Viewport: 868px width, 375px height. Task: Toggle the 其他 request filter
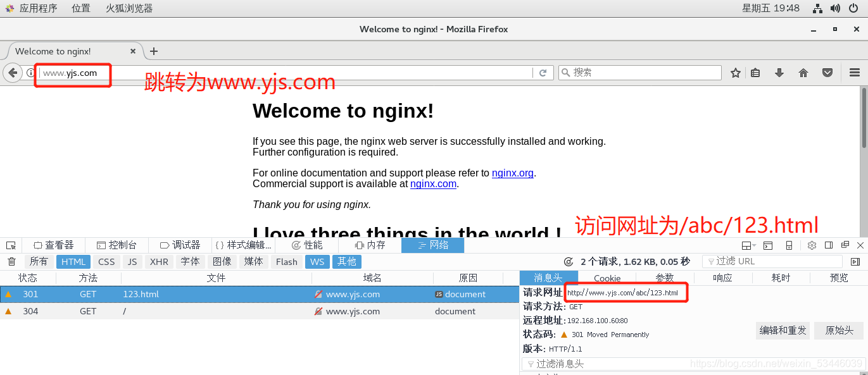(347, 262)
